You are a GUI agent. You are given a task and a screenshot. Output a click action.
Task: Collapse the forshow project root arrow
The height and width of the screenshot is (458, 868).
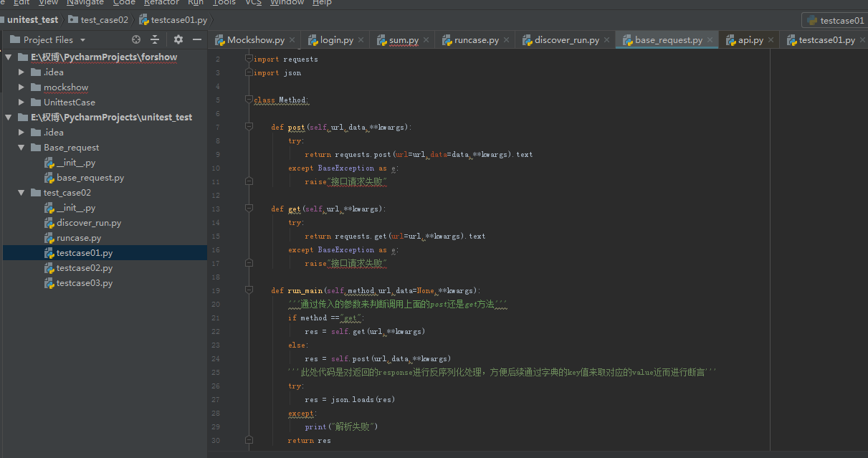pyautogui.click(x=9, y=57)
